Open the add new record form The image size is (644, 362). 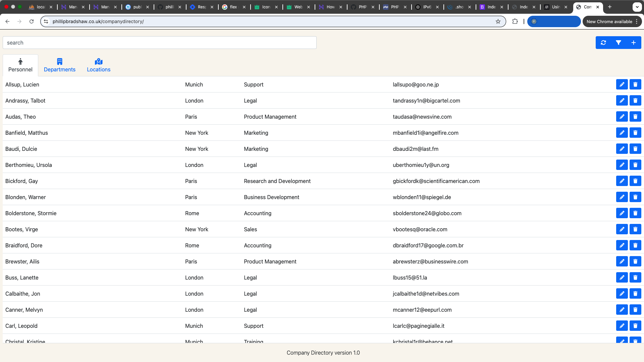click(x=633, y=43)
